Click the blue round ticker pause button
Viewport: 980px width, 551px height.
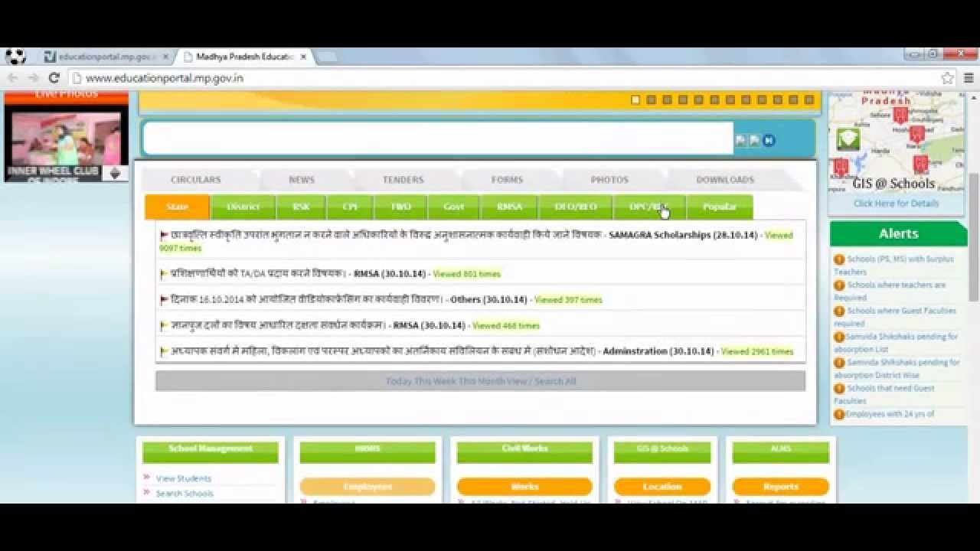coord(769,140)
